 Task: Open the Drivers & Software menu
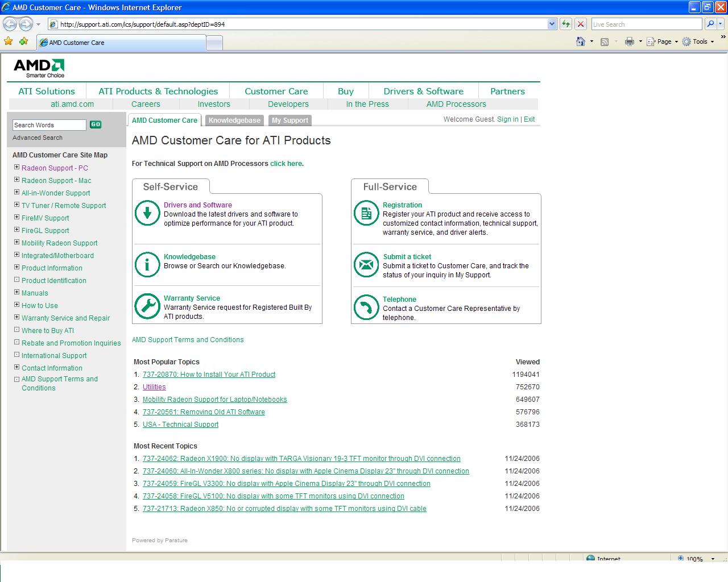point(423,91)
